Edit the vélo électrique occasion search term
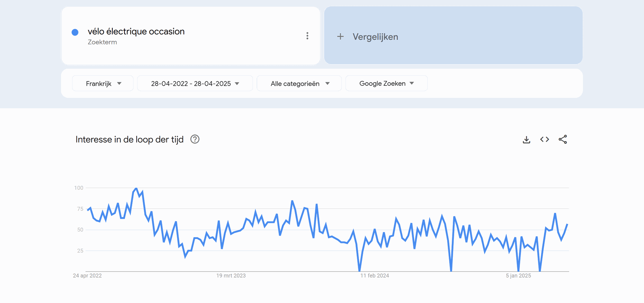Image resolution: width=644 pixels, height=303 pixels. point(136,32)
